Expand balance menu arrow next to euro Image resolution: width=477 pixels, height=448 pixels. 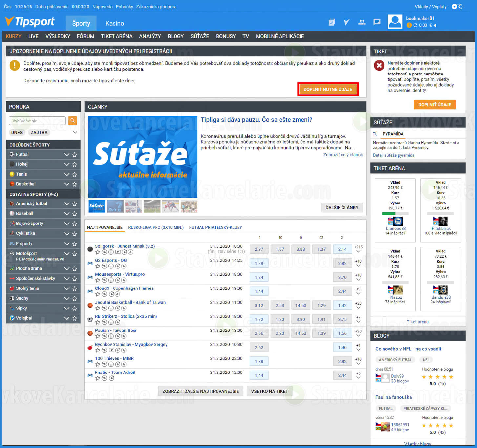coord(435,25)
